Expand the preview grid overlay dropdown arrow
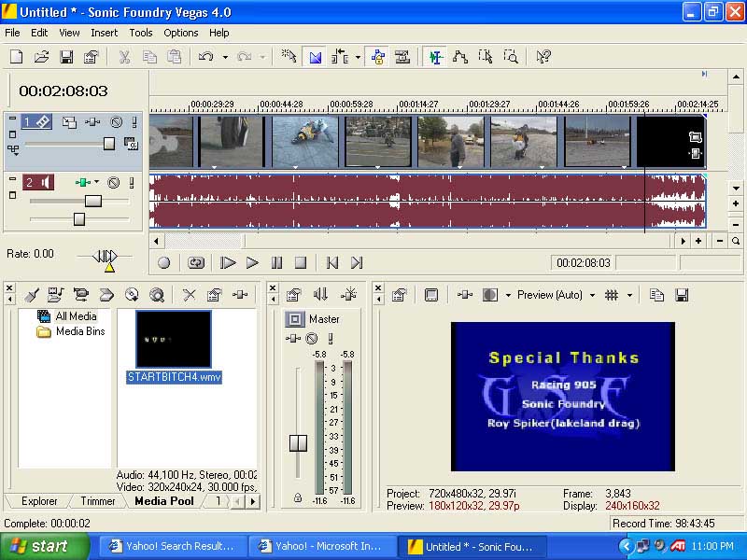Viewport: 747px width, 560px height. click(x=630, y=295)
